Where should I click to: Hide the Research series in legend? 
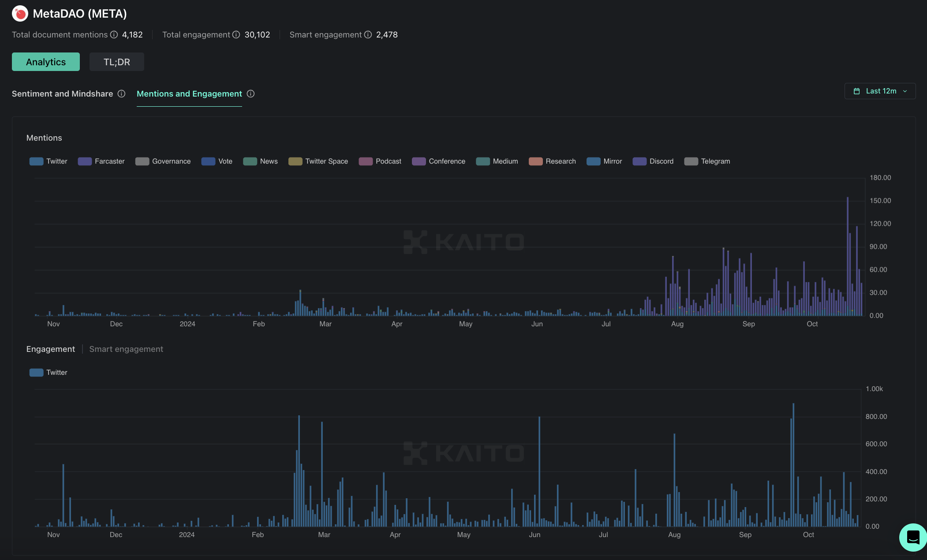point(553,161)
